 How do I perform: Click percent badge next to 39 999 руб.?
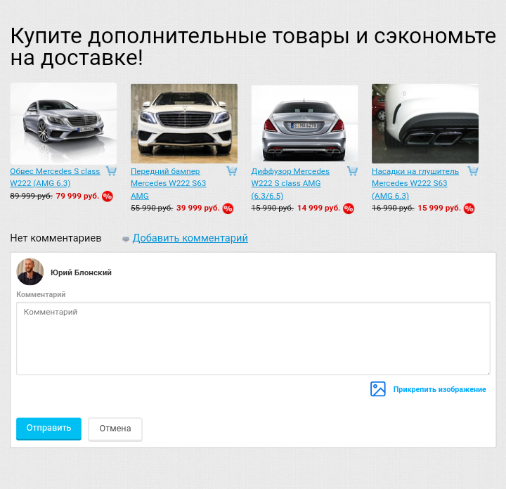pyautogui.click(x=228, y=209)
